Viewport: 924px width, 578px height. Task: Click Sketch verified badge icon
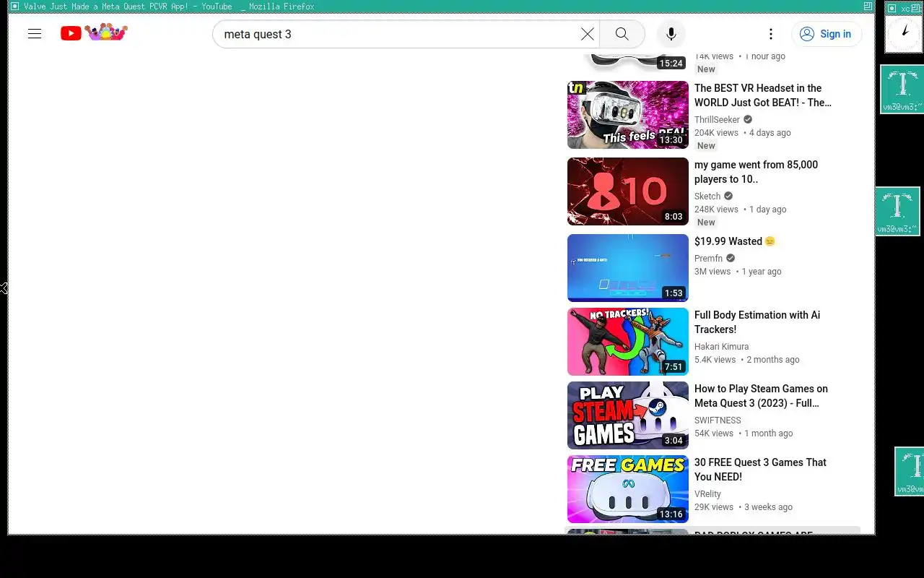click(x=728, y=197)
